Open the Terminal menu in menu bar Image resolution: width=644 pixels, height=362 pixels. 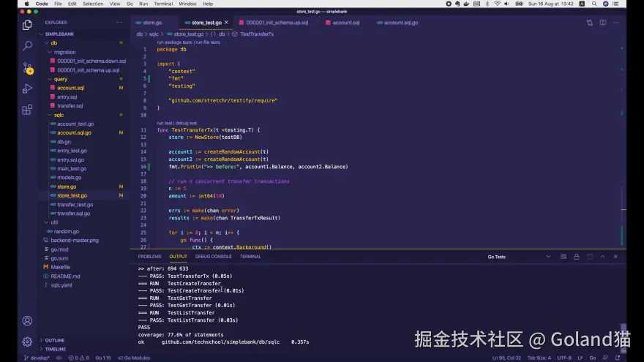tap(163, 4)
